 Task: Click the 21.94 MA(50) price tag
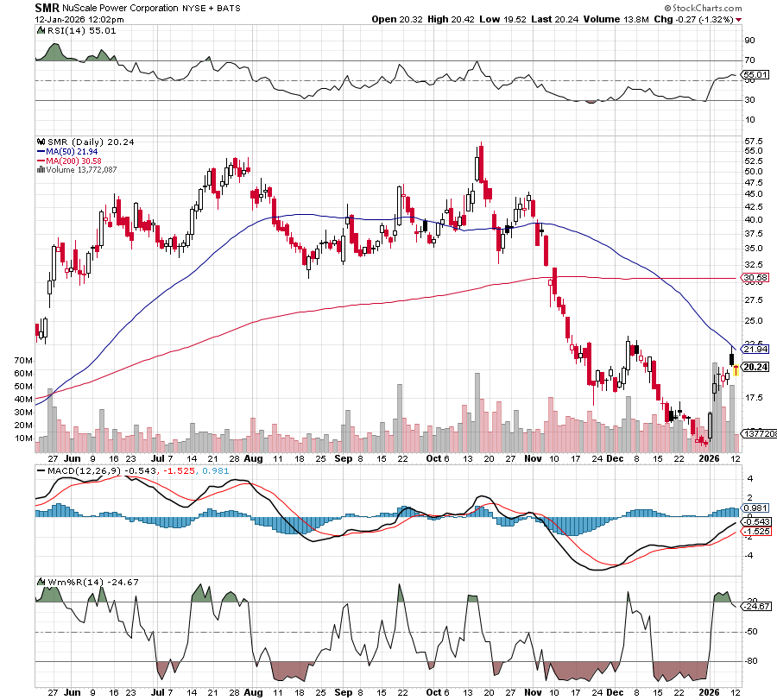755,349
